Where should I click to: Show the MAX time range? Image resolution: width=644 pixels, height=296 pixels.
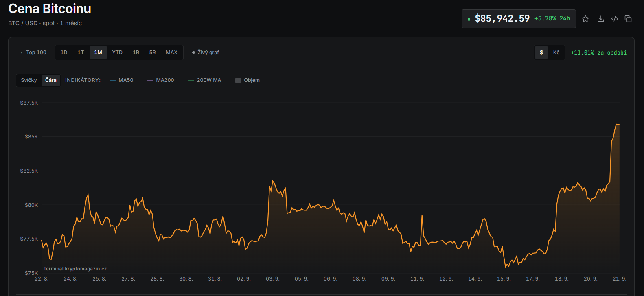[172, 53]
